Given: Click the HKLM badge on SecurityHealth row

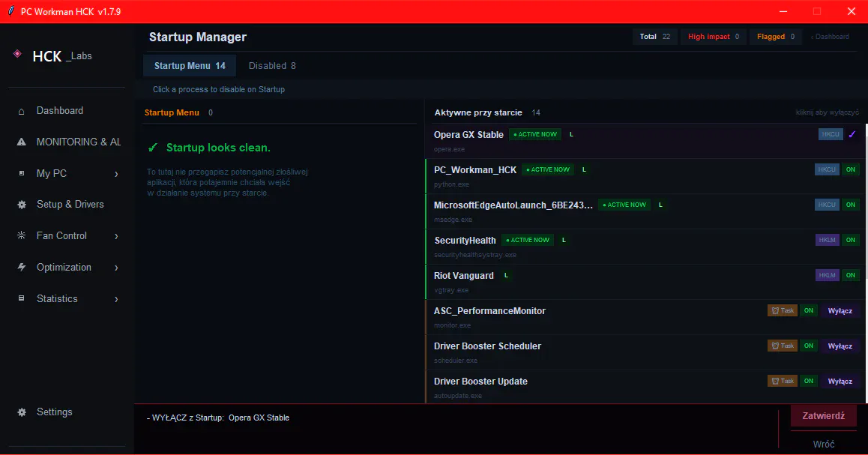Looking at the screenshot, I should click(x=828, y=240).
